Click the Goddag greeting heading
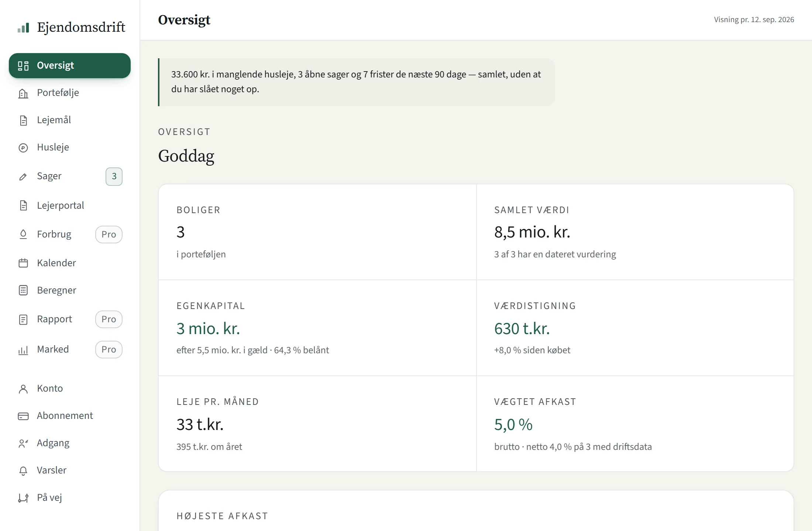 [x=186, y=156]
